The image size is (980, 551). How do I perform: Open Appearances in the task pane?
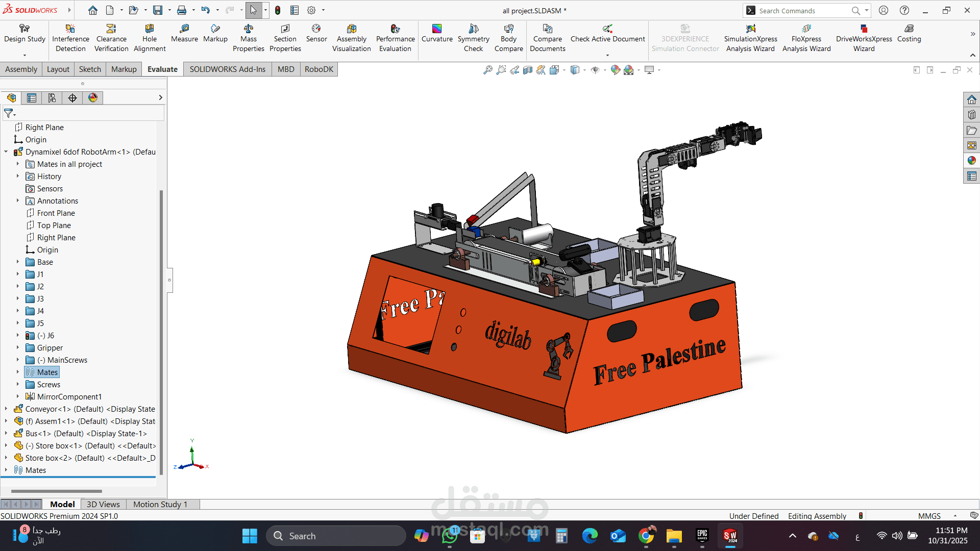tap(972, 161)
